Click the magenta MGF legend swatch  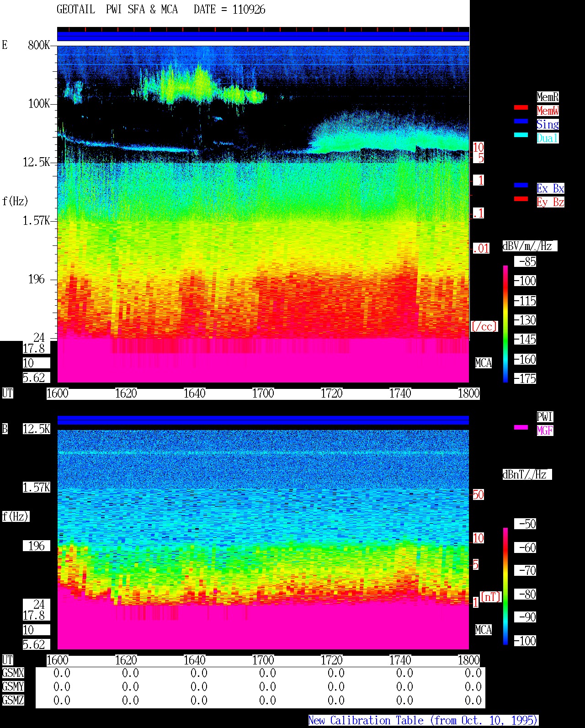[521, 428]
